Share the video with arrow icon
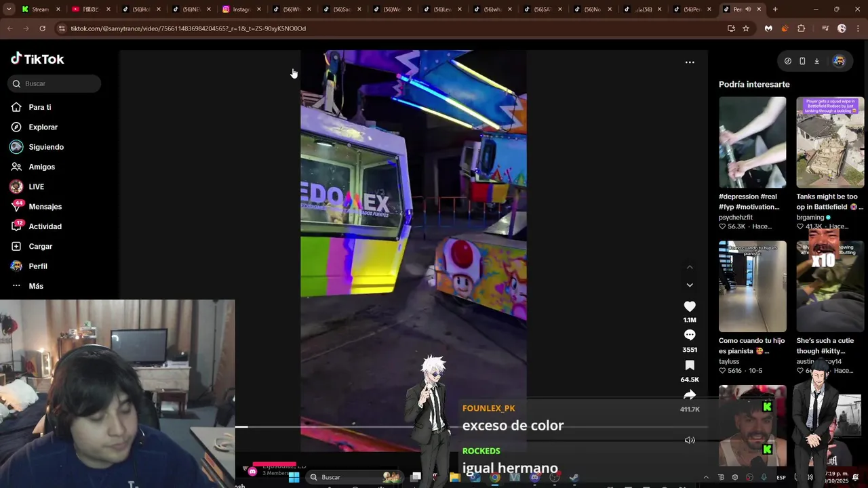The width and height of the screenshot is (868, 488). pyautogui.click(x=690, y=394)
